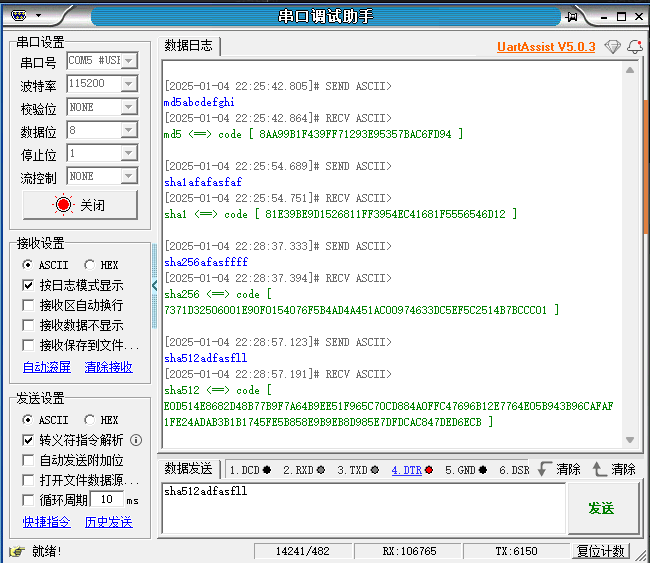Open the UartAssist V5.0.3 link

click(546, 46)
